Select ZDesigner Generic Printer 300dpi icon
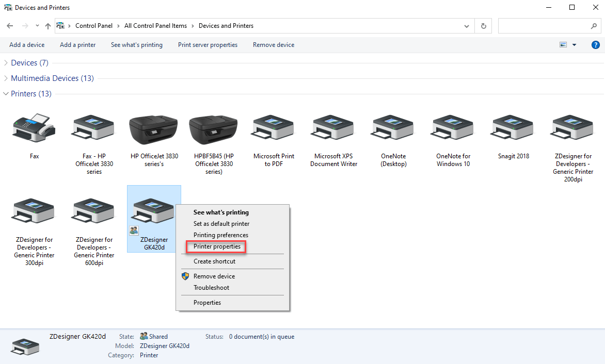The width and height of the screenshot is (605, 364). click(34, 211)
